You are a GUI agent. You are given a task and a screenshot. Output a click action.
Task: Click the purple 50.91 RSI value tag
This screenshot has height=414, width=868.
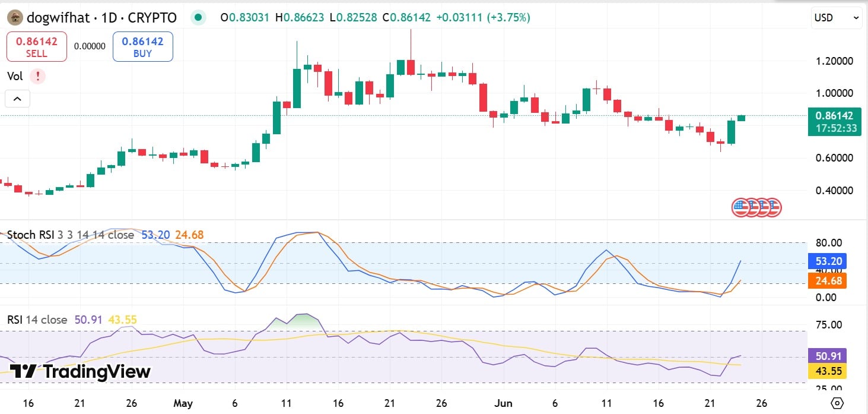coord(827,356)
